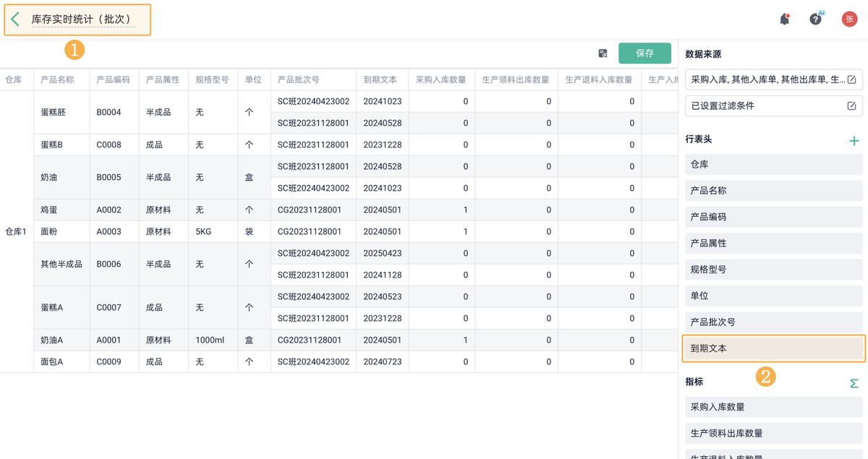Viewport: 868px width, 459px height.
Task: Select the 产品批次号 row header field
Action: [773, 322]
